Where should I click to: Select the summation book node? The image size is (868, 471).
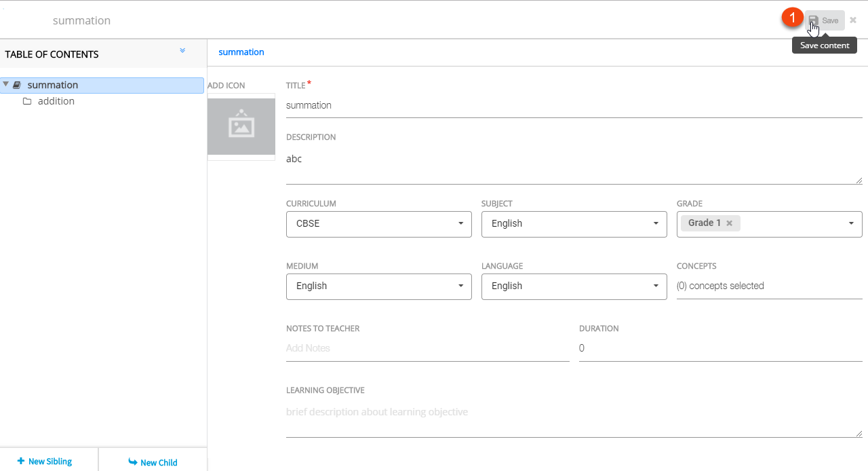53,85
